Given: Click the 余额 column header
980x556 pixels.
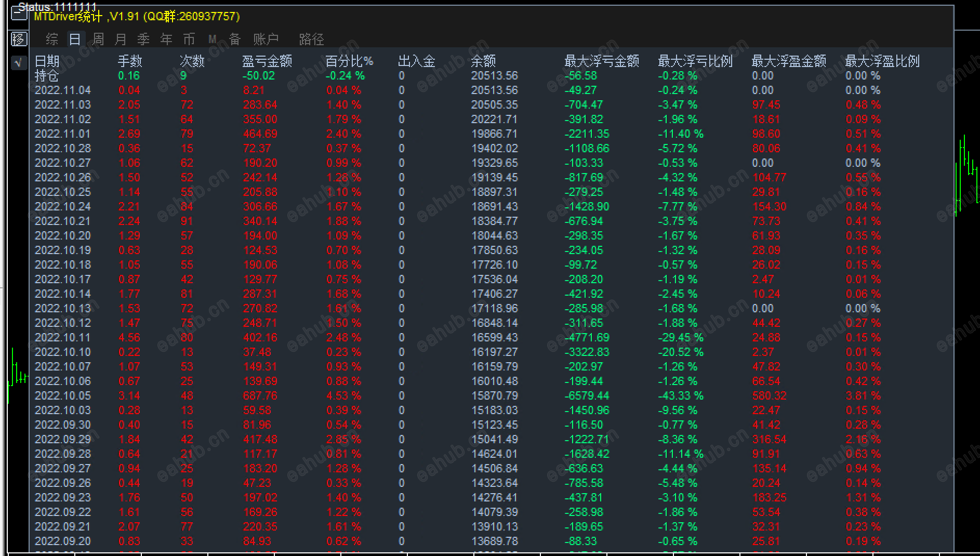Looking at the screenshot, I should pos(483,61).
